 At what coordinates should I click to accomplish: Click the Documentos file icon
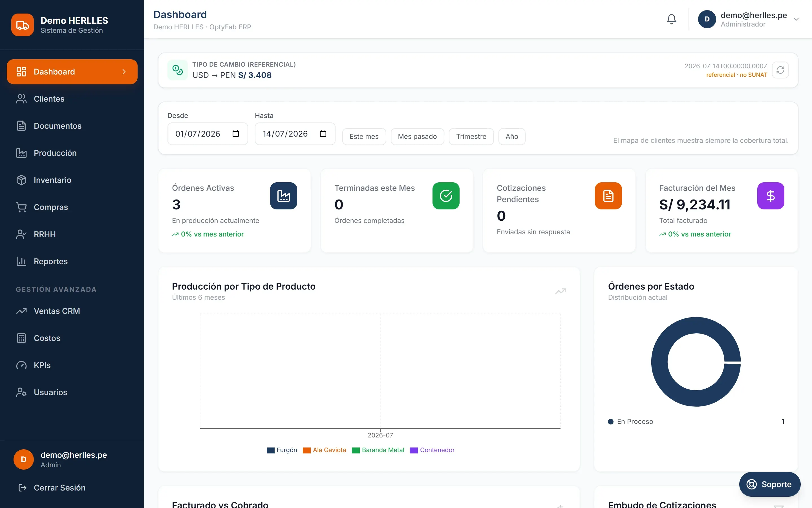[x=21, y=126]
